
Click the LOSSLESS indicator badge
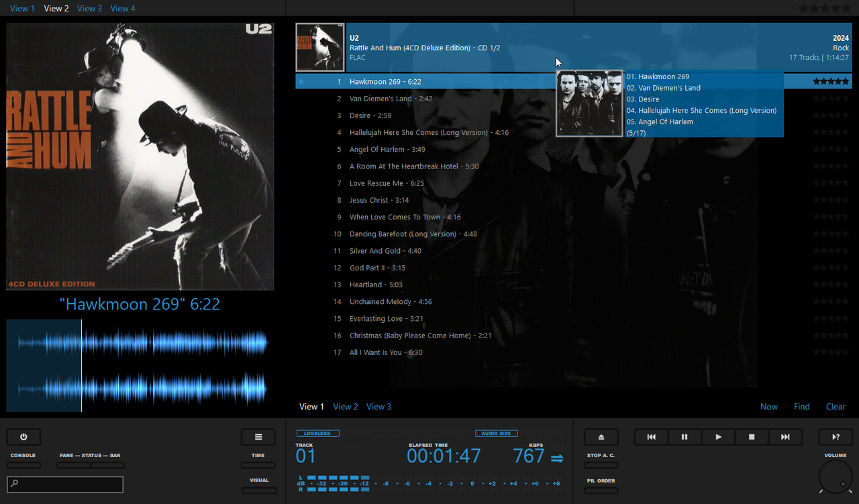[x=317, y=434]
